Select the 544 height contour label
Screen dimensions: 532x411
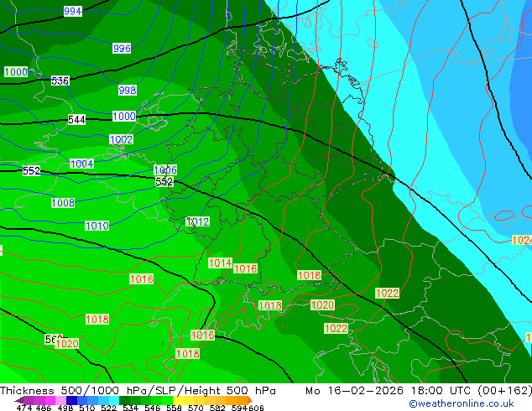[76, 119]
